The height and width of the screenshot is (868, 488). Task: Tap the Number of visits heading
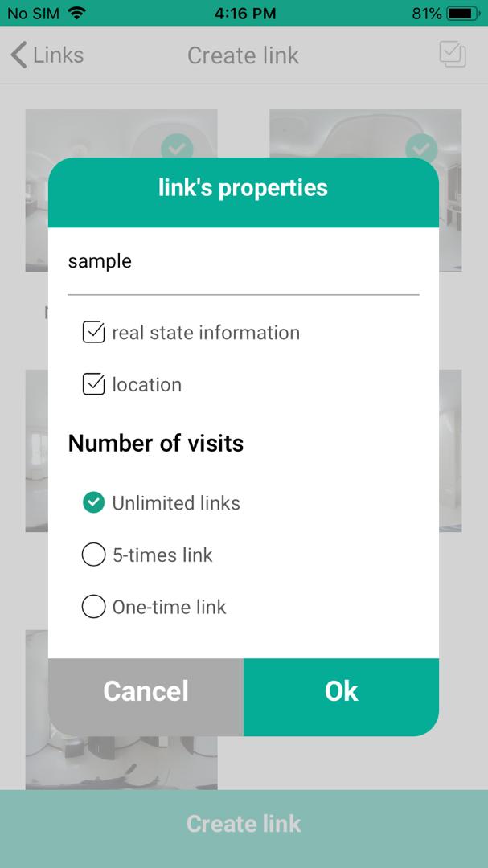coord(156,444)
